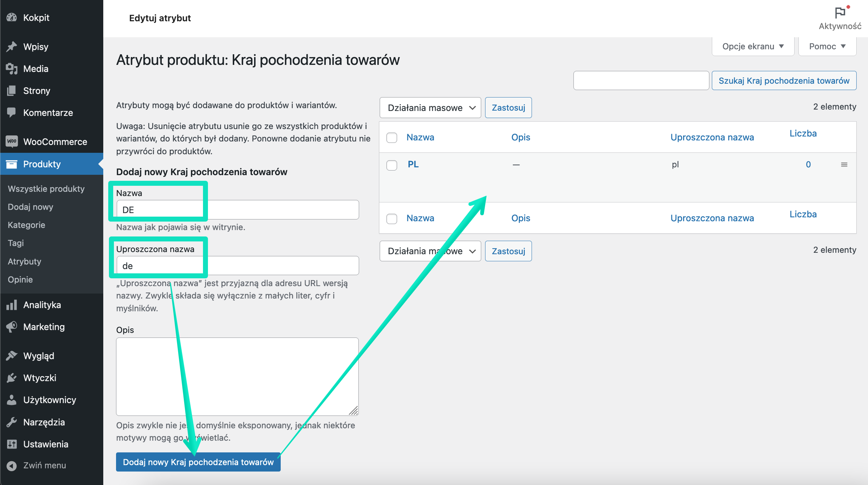Open top Działania masowe dropdown

click(x=430, y=108)
